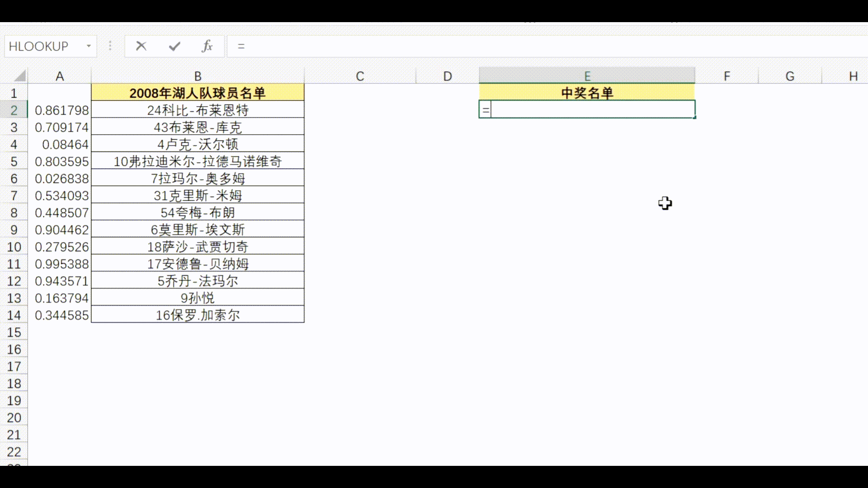
Task: Cancel the formula entry with X icon
Action: [x=141, y=46]
